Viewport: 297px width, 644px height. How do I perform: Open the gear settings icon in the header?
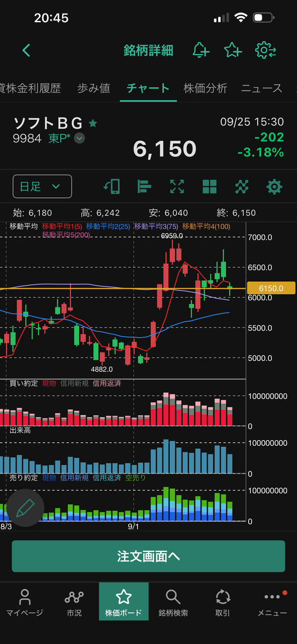pyautogui.click(x=266, y=50)
